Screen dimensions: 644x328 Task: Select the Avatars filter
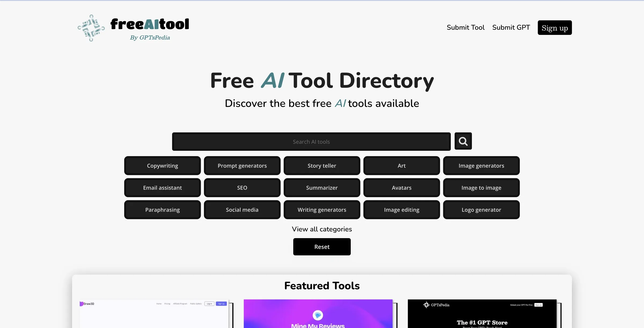[x=401, y=187]
